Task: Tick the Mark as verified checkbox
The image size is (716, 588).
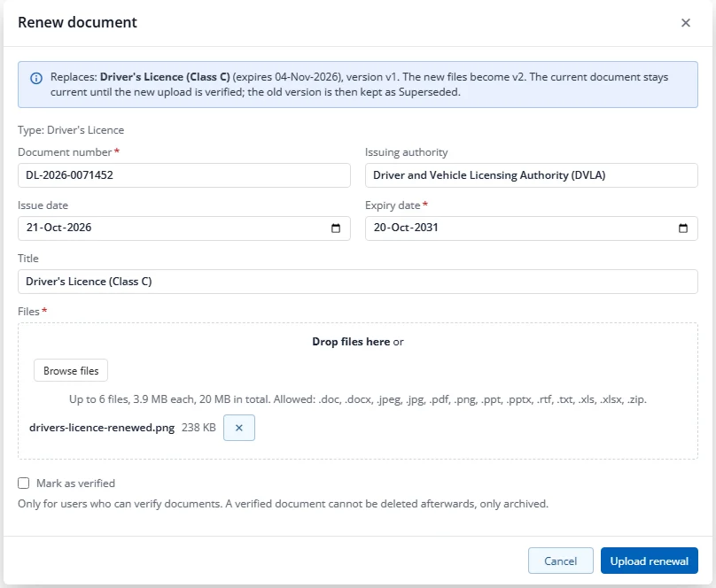Action: pyautogui.click(x=23, y=484)
